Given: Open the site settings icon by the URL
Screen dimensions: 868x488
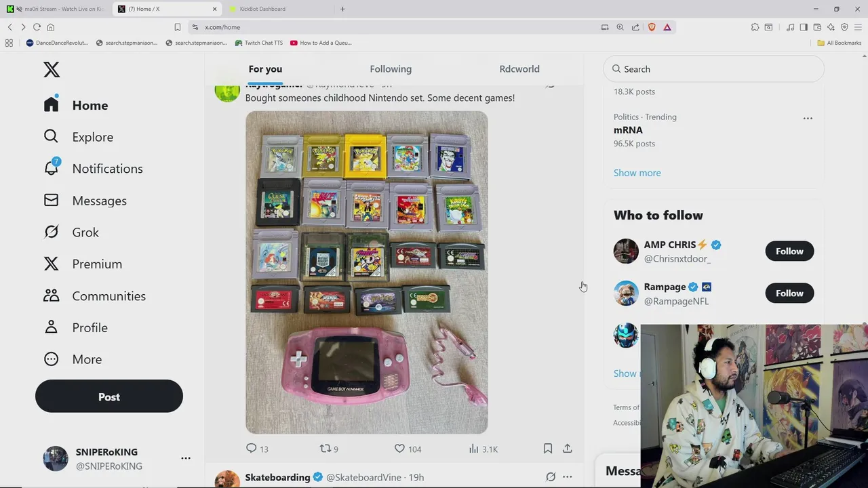Looking at the screenshot, I should 195,27.
